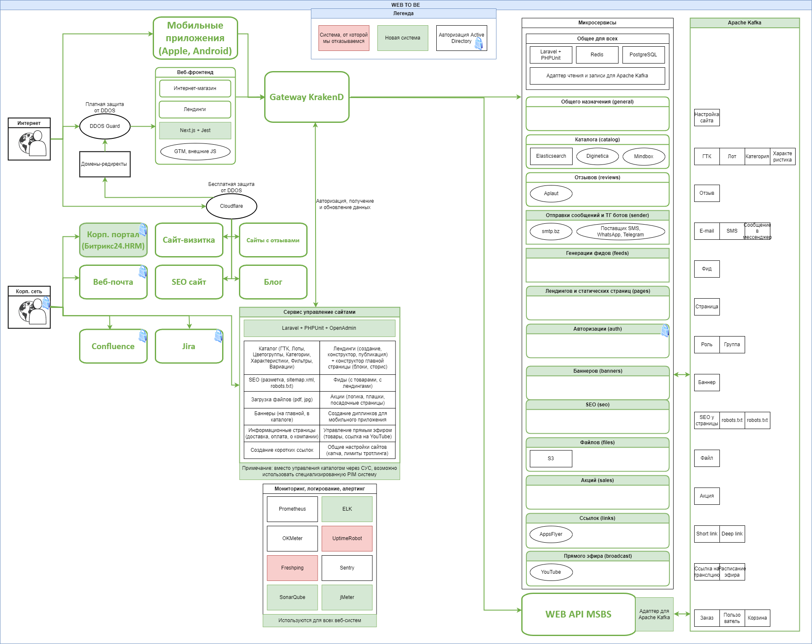Viewport: 812px width, 644px height.
Task: Click lock icon on Корп. портал box
Action: pyautogui.click(x=143, y=230)
